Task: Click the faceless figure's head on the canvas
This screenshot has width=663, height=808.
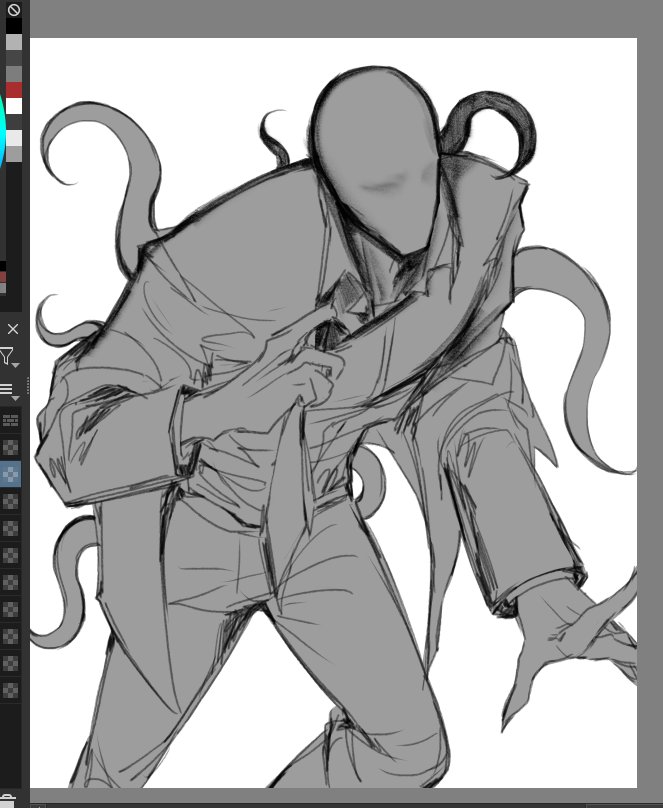Action: pyautogui.click(x=376, y=160)
